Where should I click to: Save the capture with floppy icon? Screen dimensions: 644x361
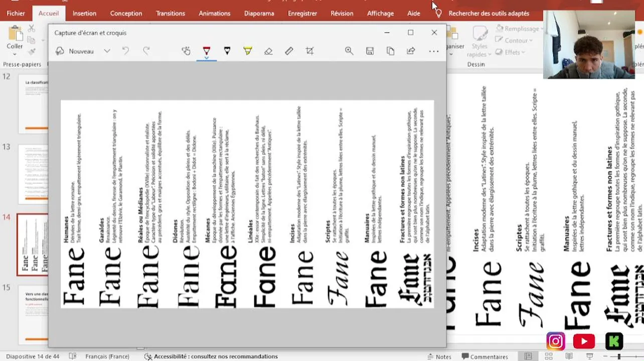click(370, 51)
